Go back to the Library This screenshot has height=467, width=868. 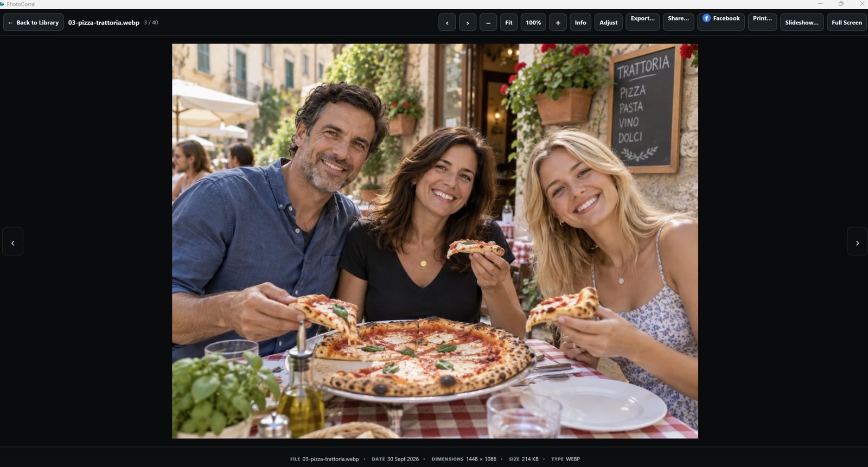33,22
